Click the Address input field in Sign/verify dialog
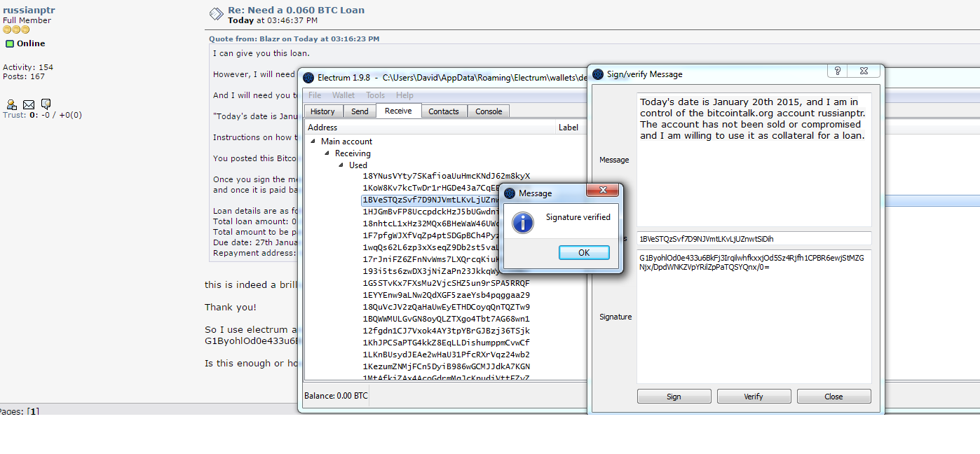 (754, 239)
